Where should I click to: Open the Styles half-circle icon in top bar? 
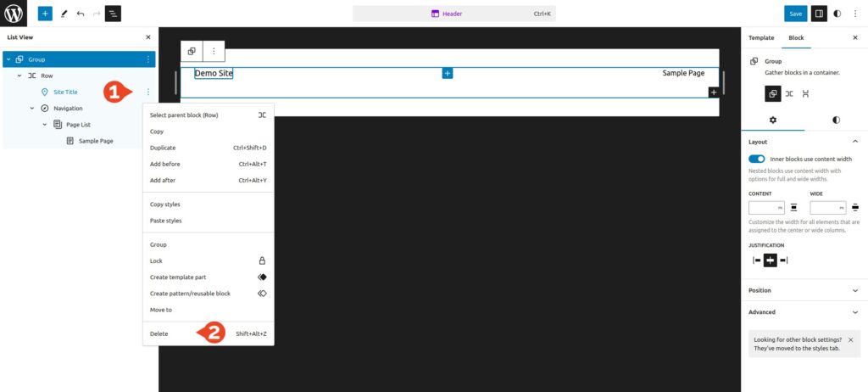837,14
